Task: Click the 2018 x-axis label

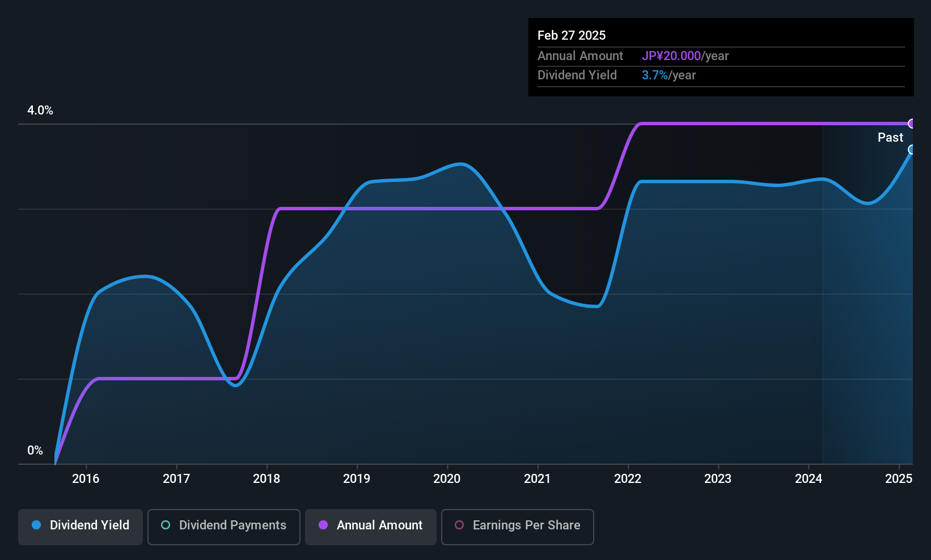Action: (x=266, y=478)
